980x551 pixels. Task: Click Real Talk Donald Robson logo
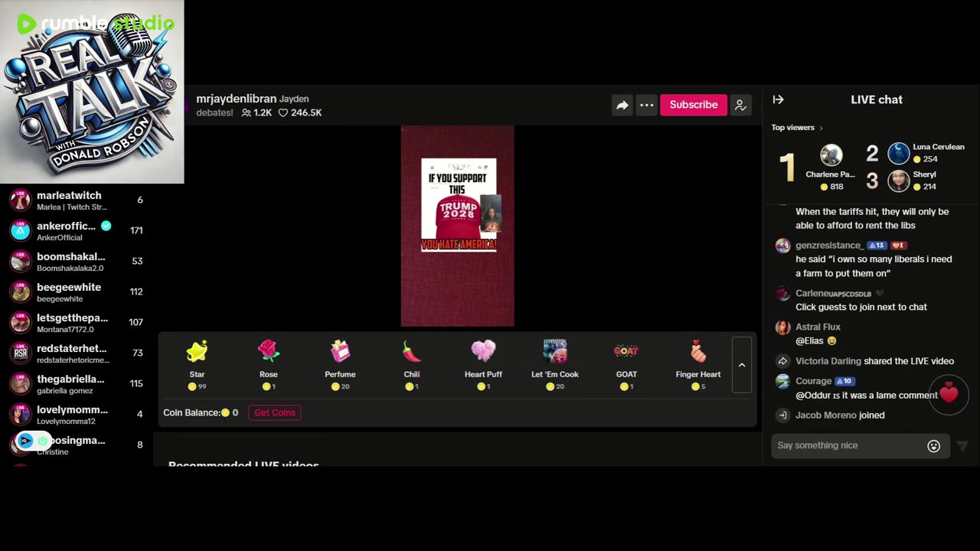tap(92, 92)
